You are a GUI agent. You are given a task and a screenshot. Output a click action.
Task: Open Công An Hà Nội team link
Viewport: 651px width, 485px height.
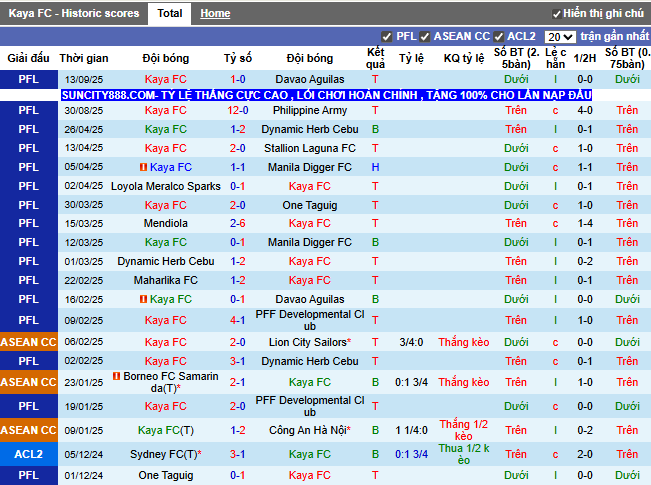308,430
